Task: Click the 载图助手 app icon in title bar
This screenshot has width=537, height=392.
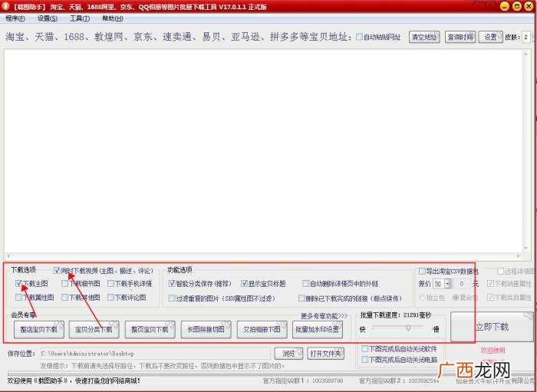Action: (5, 6)
